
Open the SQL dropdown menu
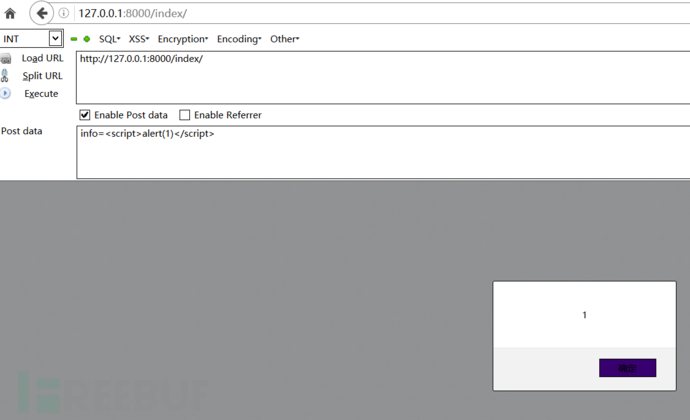click(x=110, y=39)
